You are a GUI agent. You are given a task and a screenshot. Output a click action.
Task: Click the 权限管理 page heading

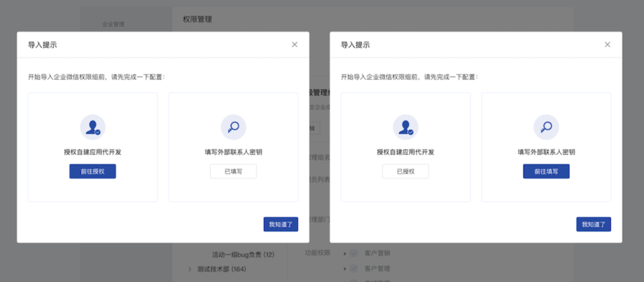pos(197,19)
